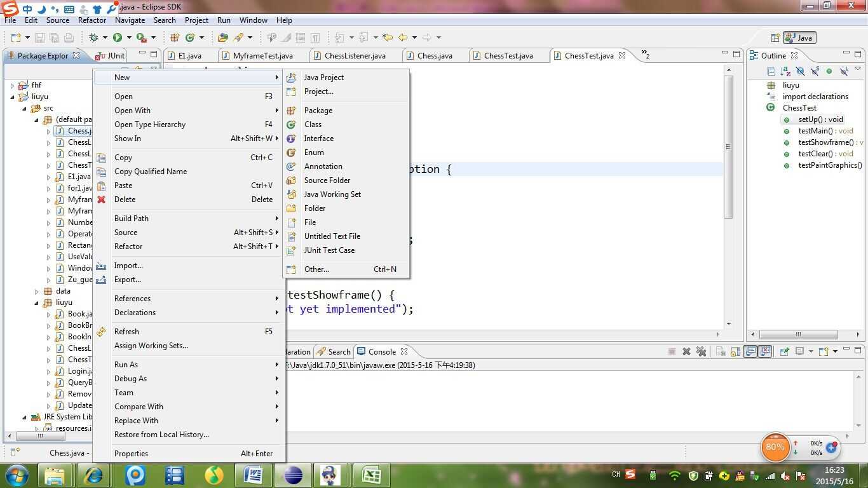868x488 pixels.
Task: Select Class in the New submenu
Action: click(346, 125)
